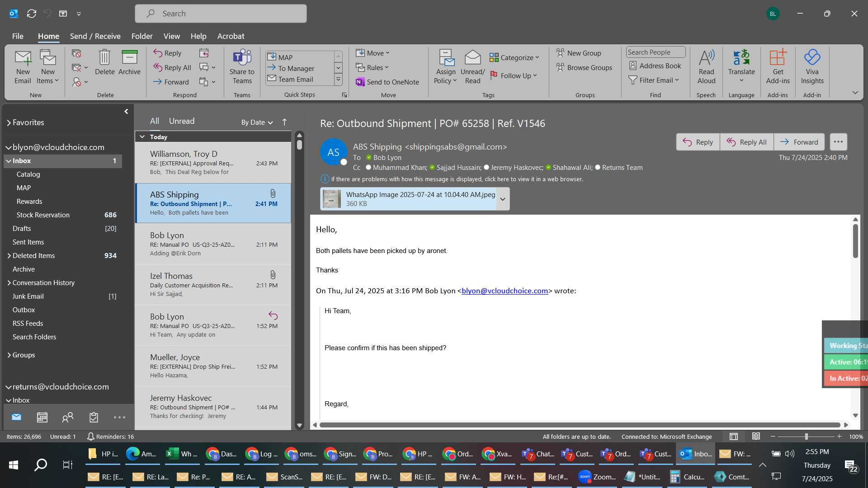Image resolution: width=868 pixels, height=488 pixels.
Task: Click Forward in reading pane
Action: (x=799, y=142)
